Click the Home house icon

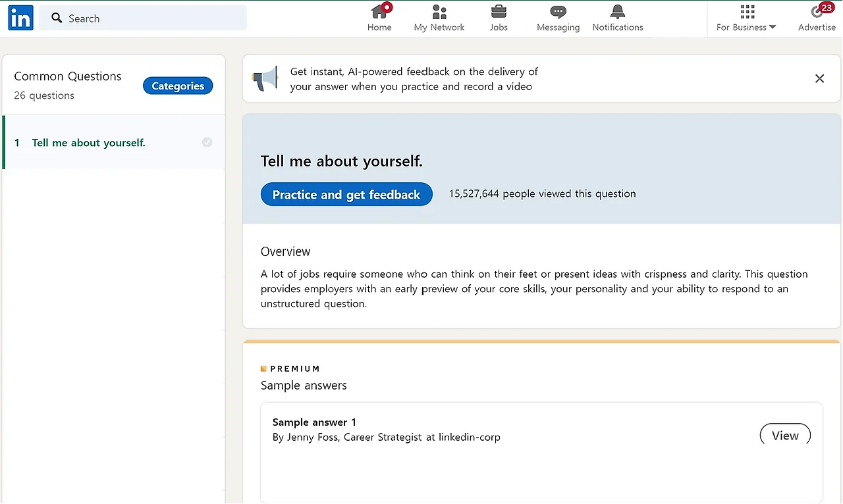coord(379,11)
